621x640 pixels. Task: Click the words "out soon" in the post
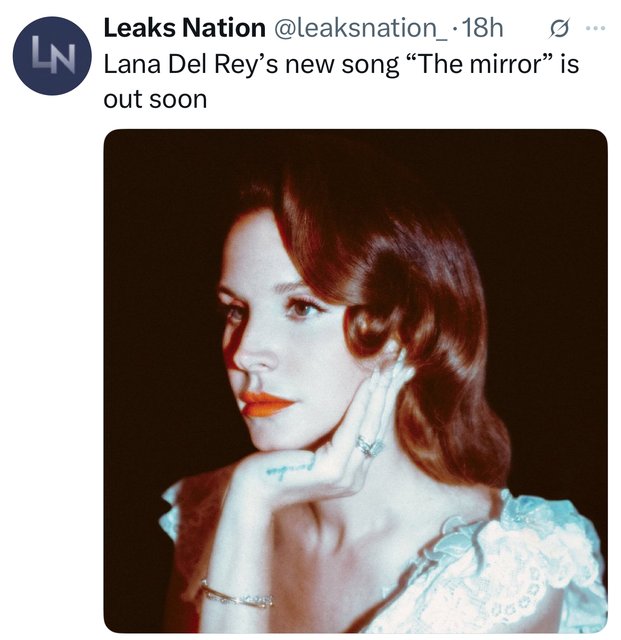point(155,100)
